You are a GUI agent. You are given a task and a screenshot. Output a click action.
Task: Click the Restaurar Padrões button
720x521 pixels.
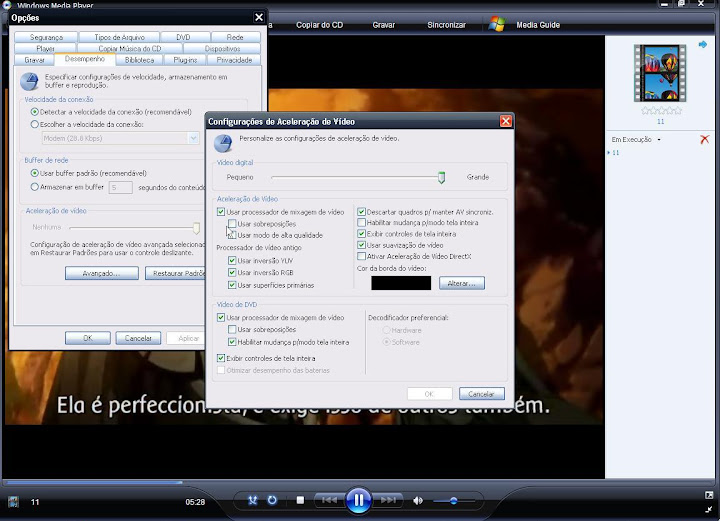(x=175, y=273)
